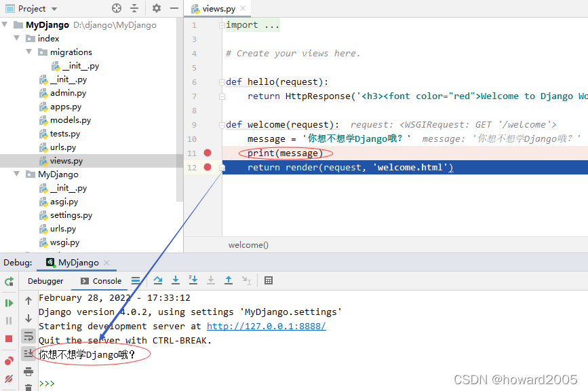Click the console scroll-up arrow icon
Image resolution: width=588 pixels, height=391 pixels.
[28, 301]
